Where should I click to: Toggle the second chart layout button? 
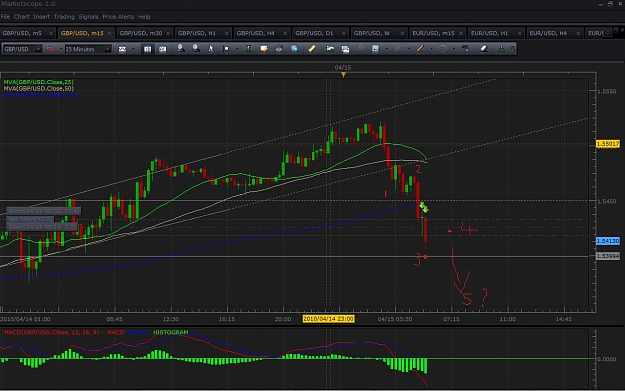coord(163,49)
